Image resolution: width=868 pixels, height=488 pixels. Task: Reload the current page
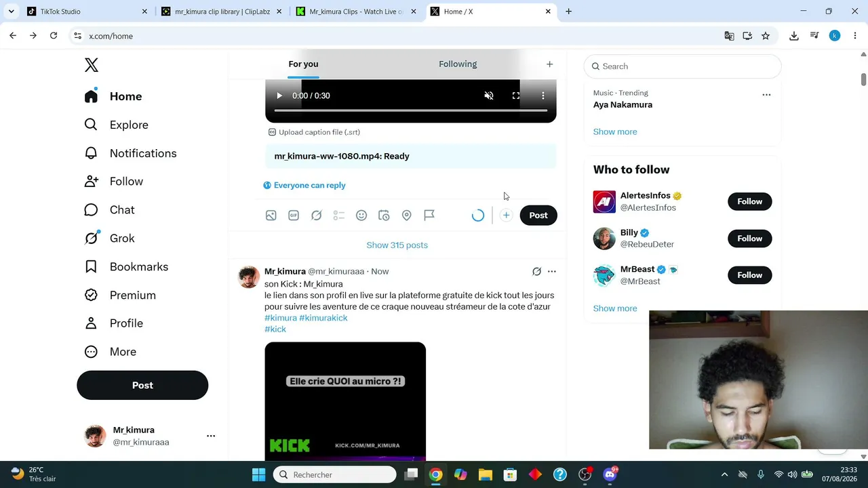coord(54,36)
